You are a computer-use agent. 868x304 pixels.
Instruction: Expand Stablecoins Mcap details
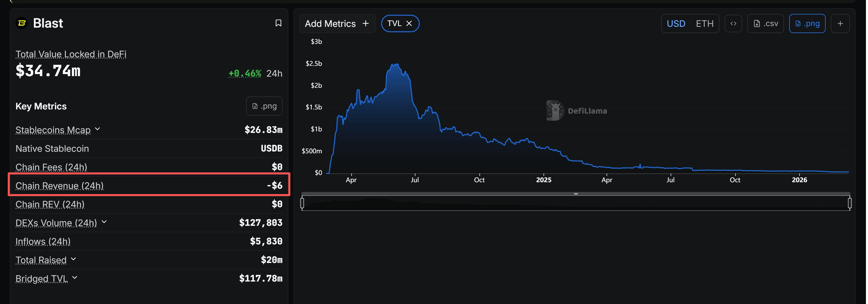click(97, 129)
